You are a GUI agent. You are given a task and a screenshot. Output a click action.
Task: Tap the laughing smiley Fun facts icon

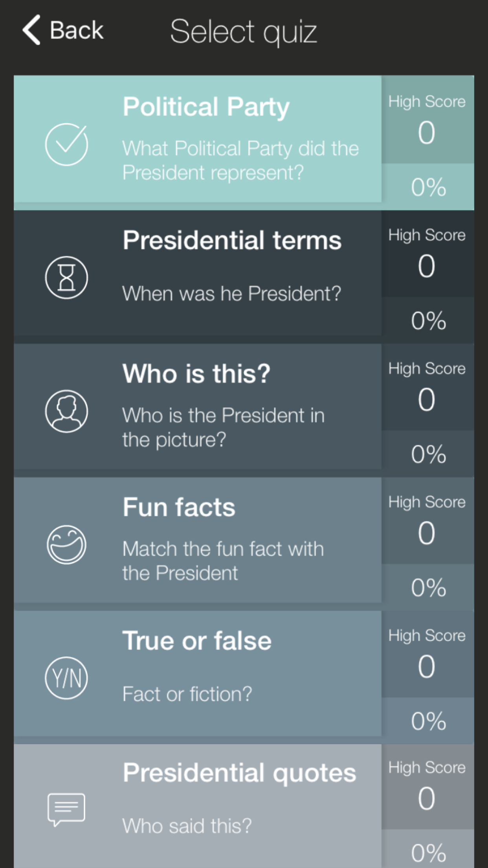tap(66, 545)
